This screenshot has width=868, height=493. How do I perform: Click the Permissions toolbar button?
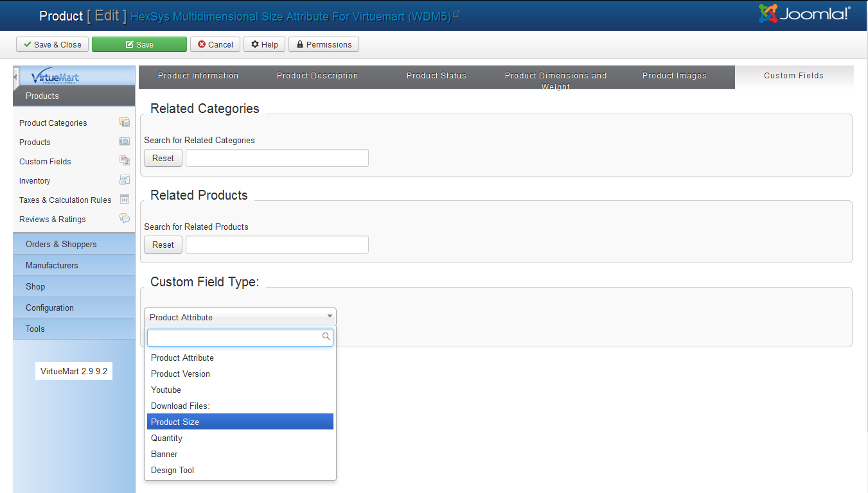pyautogui.click(x=324, y=44)
